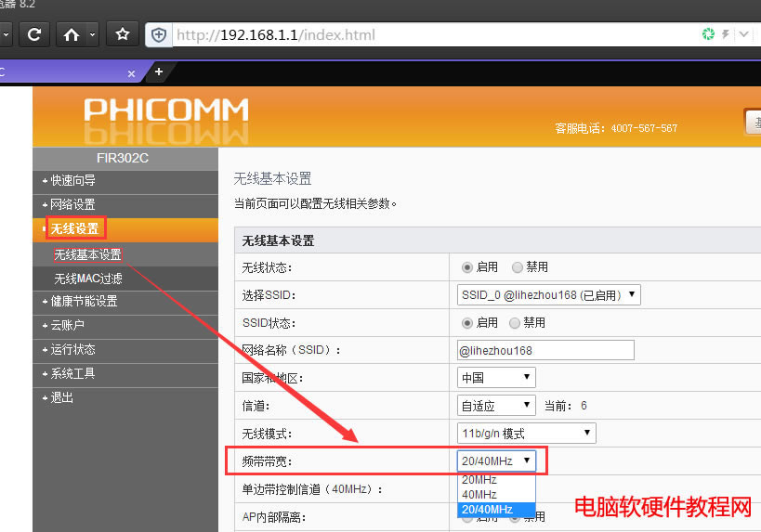
Task: Click 退出 to log out
Action: 62,397
